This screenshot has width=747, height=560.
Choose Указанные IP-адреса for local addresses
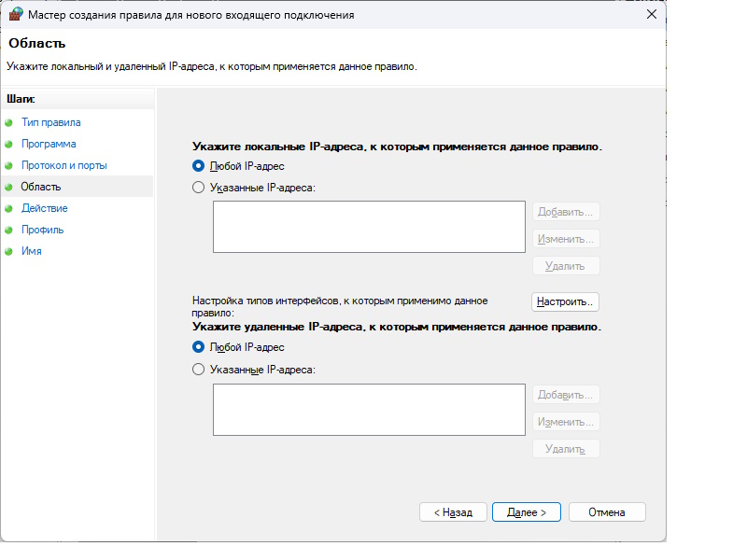[x=198, y=188]
